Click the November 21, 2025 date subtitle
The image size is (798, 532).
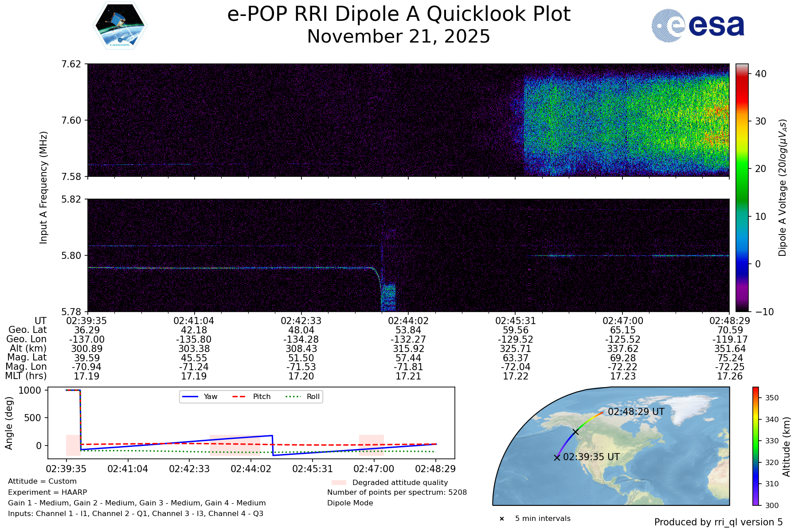tap(399, 36)
